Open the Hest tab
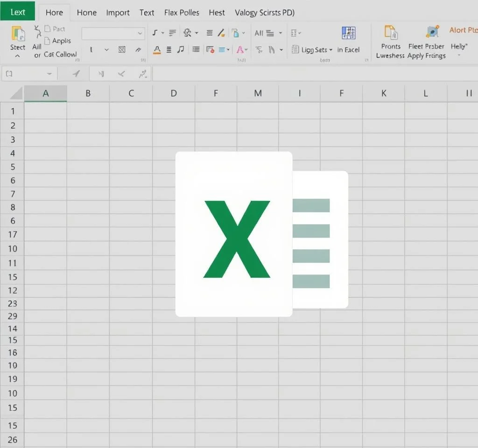The height and width of the screenshot is (448, 478). 217,13
